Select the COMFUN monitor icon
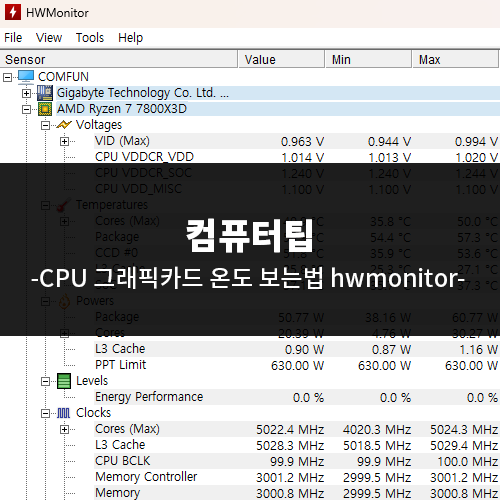The width and height of the screenshot is (500, 500). [26, 77]
